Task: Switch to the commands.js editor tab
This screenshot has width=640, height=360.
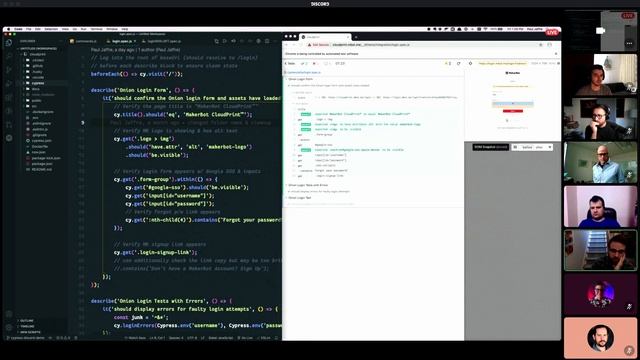Action: (85, 41)
